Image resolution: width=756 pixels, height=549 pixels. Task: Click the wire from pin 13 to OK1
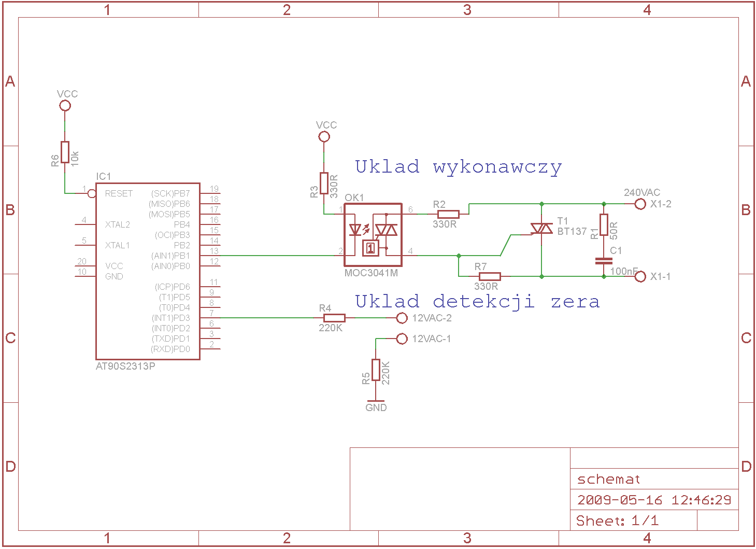coord(277,256)
